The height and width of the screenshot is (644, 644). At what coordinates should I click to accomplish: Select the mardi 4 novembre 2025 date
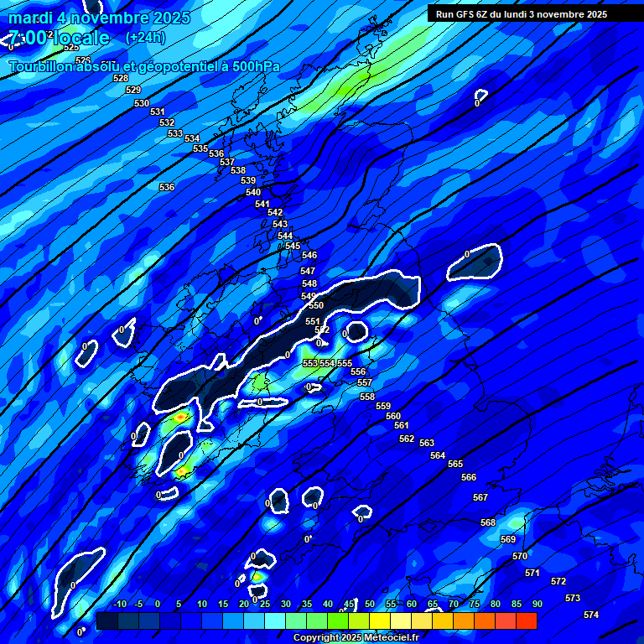click(99, 18)
